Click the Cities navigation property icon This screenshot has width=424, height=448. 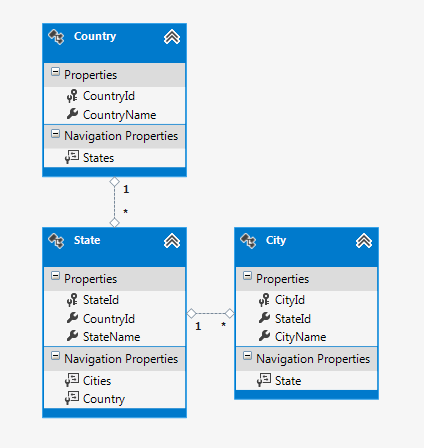pyautogui.click(x=72, y=380)
